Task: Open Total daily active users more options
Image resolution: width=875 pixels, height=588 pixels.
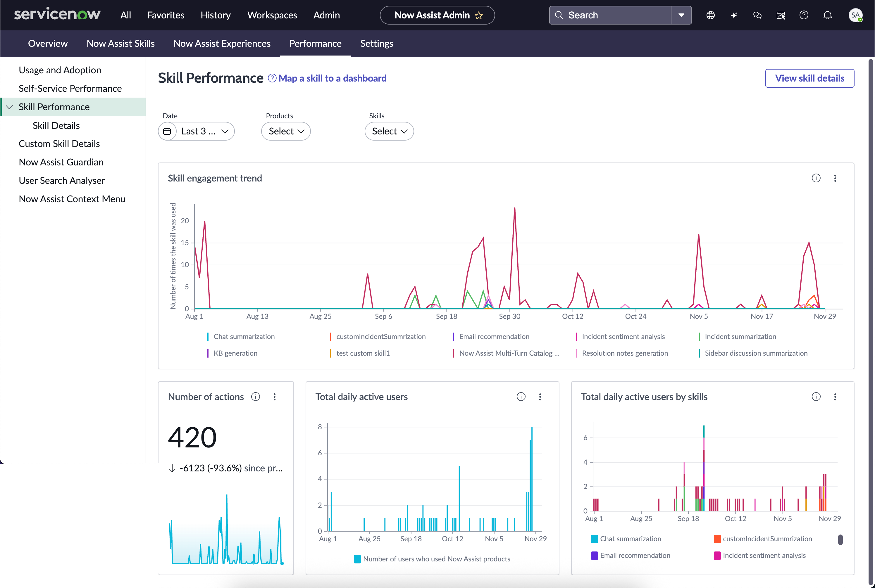Action: (540, 397)
